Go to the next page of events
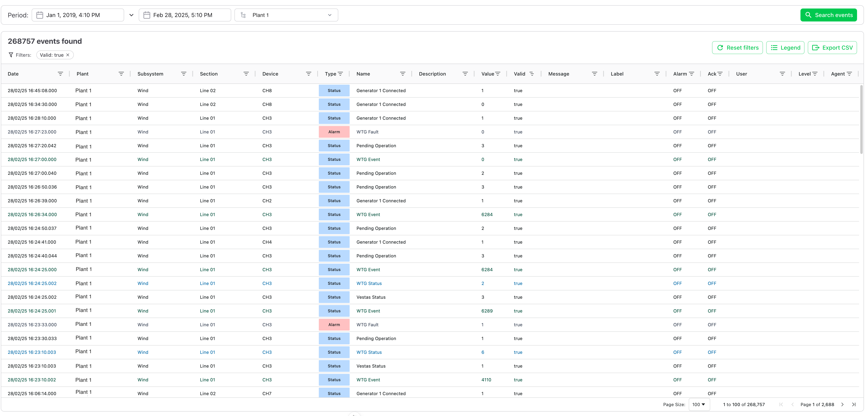This screenshot has width=868, height=416. tap(842, 404)
